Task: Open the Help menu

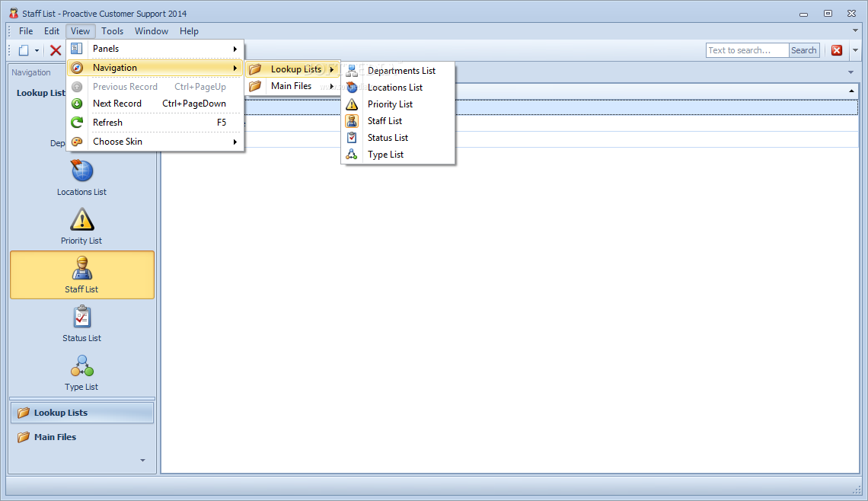Action: coord(189,31)
